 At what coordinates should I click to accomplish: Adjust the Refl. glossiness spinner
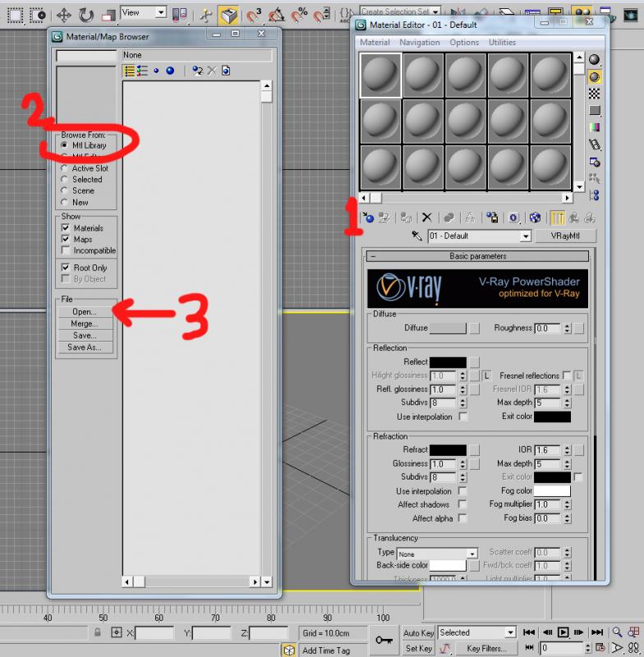point(462,389)
